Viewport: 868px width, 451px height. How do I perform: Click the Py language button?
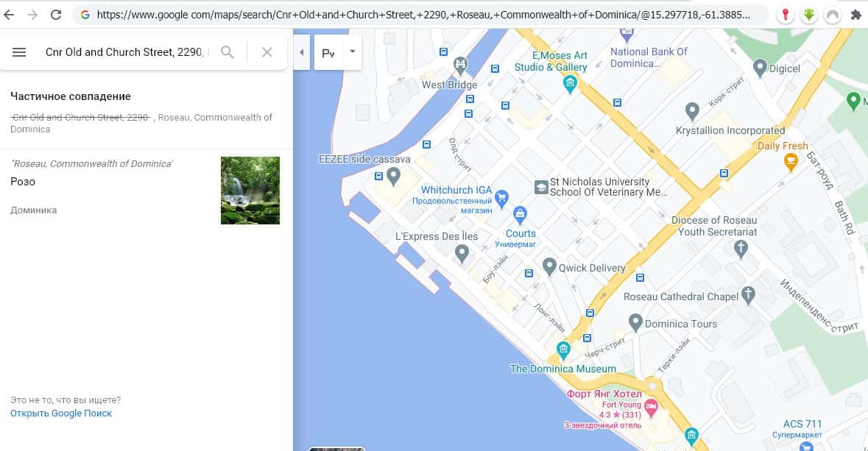tap(328, 52)
